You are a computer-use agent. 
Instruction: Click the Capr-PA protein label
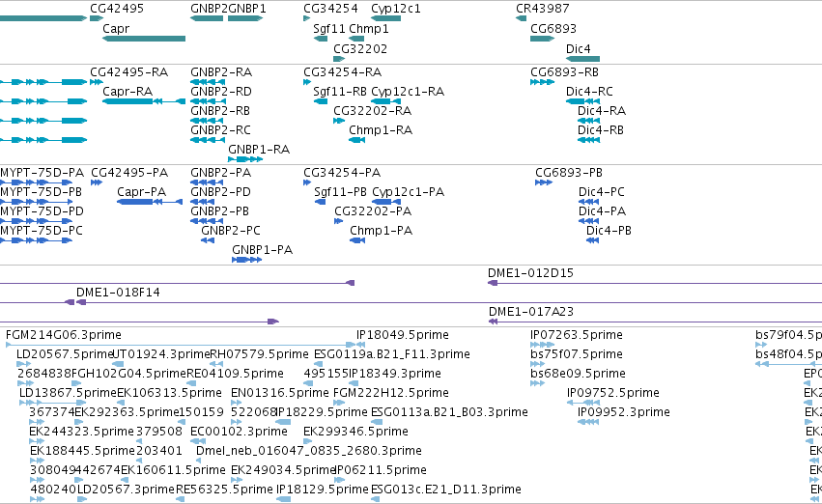click(142, 192)
